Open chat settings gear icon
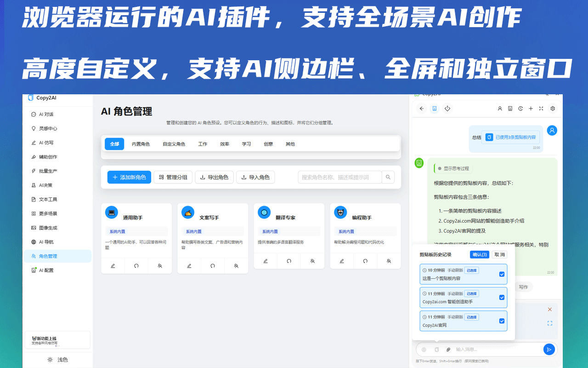Viewport: 588px width, 368px height. (553, 109)
